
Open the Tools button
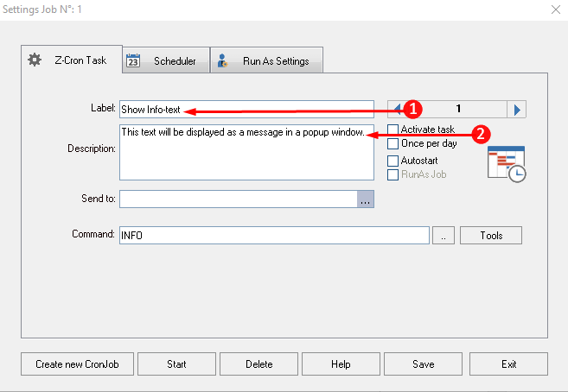[491, 236]
